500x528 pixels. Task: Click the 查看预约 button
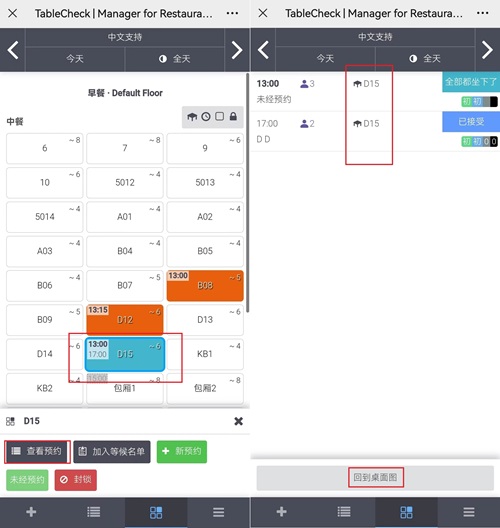pyautogui.click(x=37, y=451)
